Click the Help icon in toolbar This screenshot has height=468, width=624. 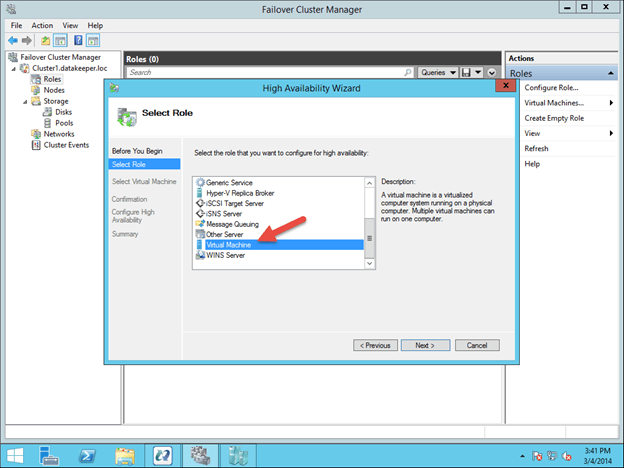click(77, 40)
